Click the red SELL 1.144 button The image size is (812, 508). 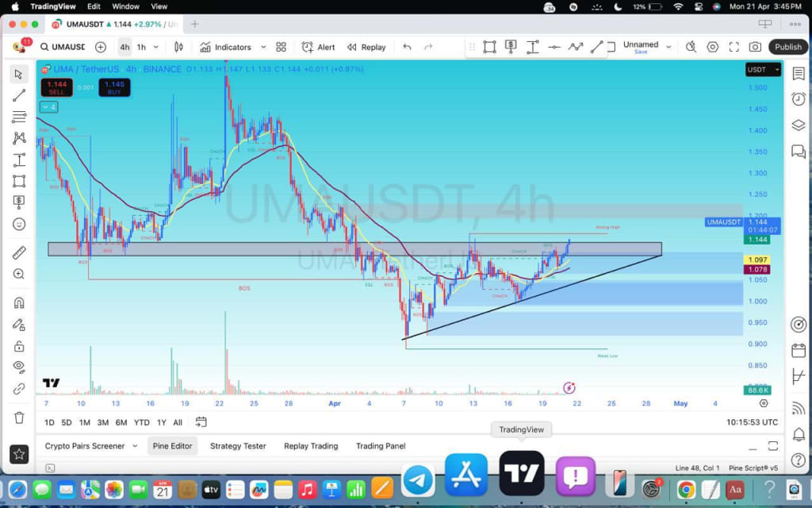[x=56, y=87]
